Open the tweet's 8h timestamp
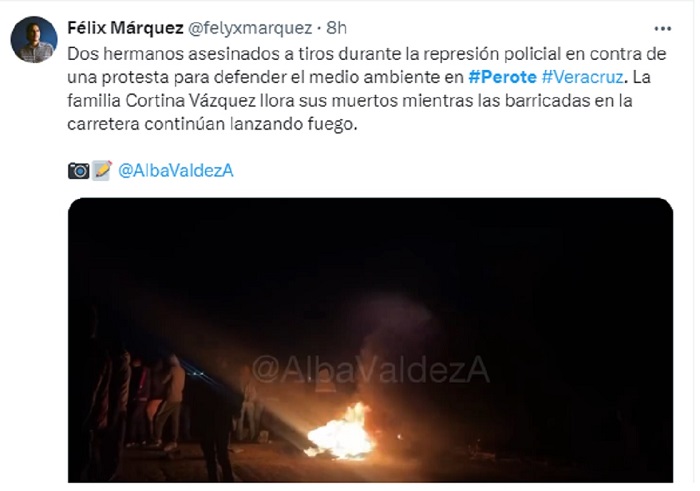The width and height of the screenshot is (700, 491). tap(336, 28)
